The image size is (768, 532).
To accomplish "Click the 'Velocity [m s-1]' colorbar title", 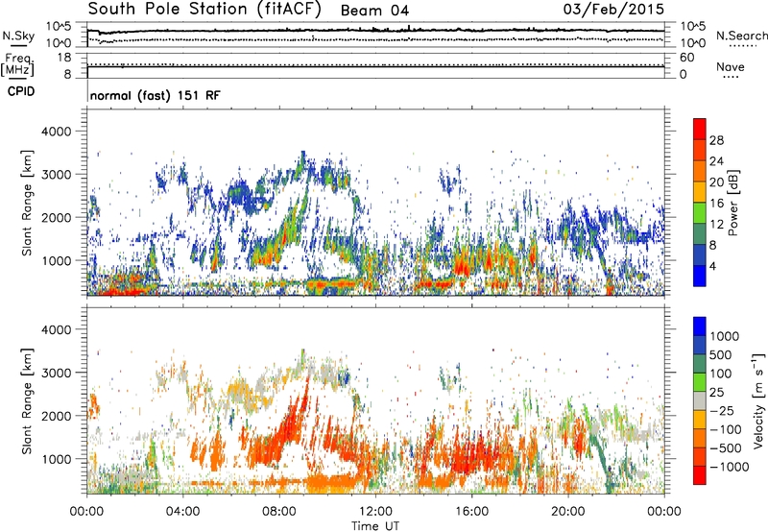I will pos(757,400).
